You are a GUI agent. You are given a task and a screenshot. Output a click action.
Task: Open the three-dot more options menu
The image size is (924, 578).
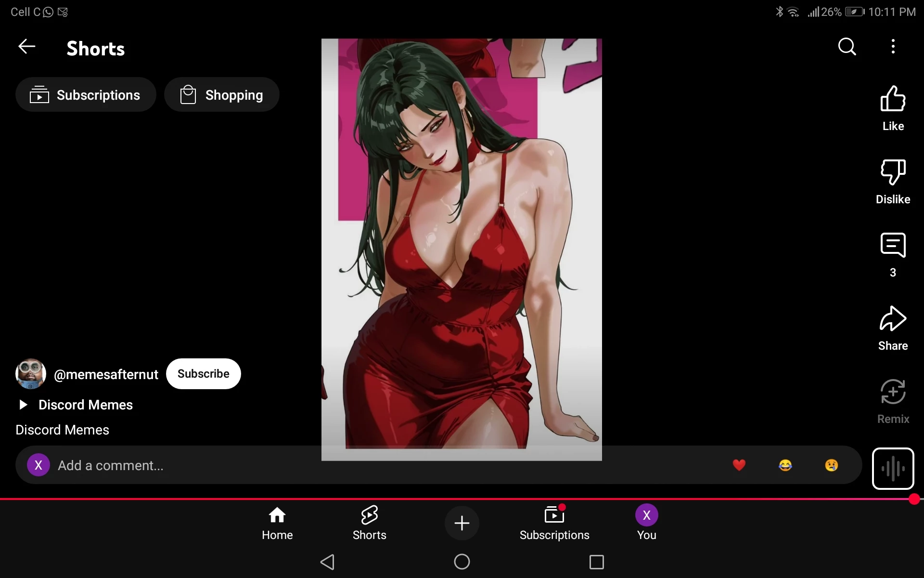[893, 47]
